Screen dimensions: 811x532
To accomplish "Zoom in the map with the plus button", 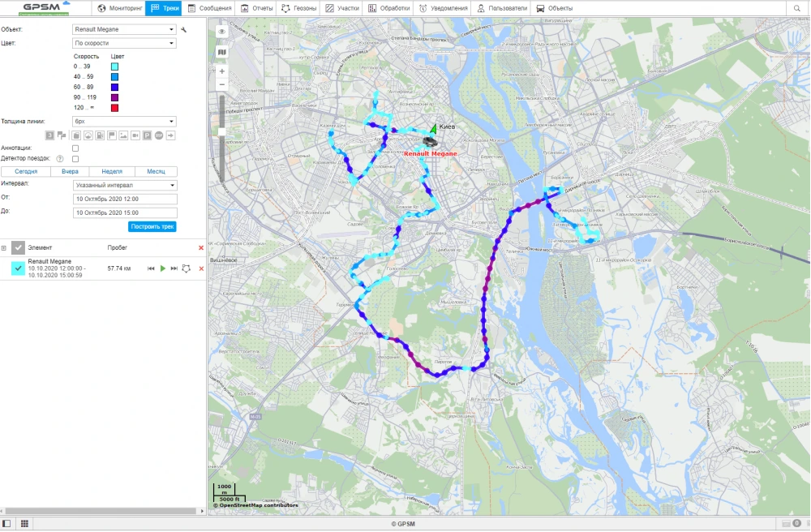I will click(x=222, y=71).
